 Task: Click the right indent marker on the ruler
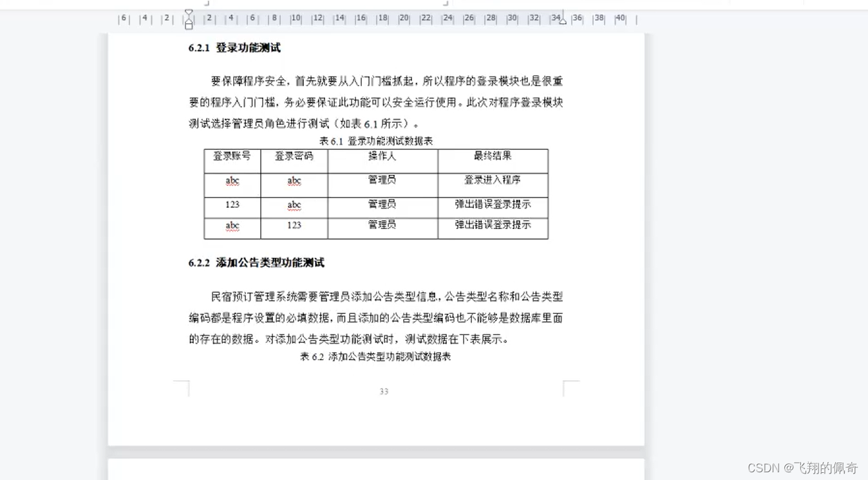click(563, 21)
